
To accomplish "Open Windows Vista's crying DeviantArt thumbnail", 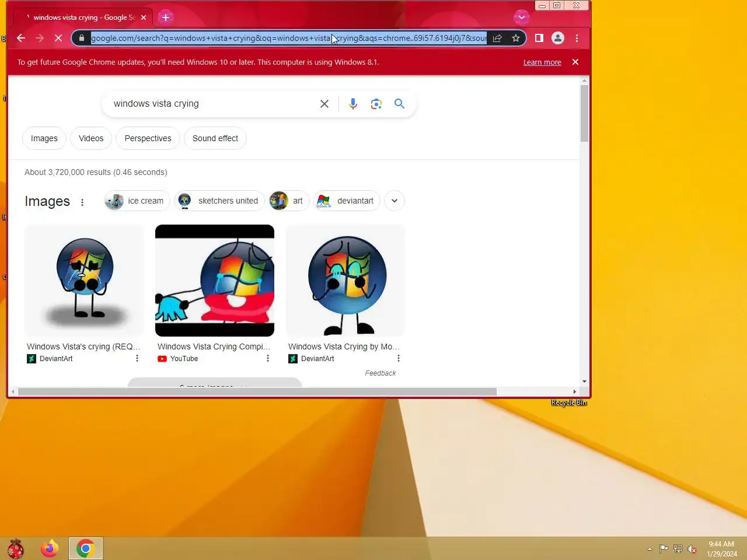I will [x=84, y=281].
